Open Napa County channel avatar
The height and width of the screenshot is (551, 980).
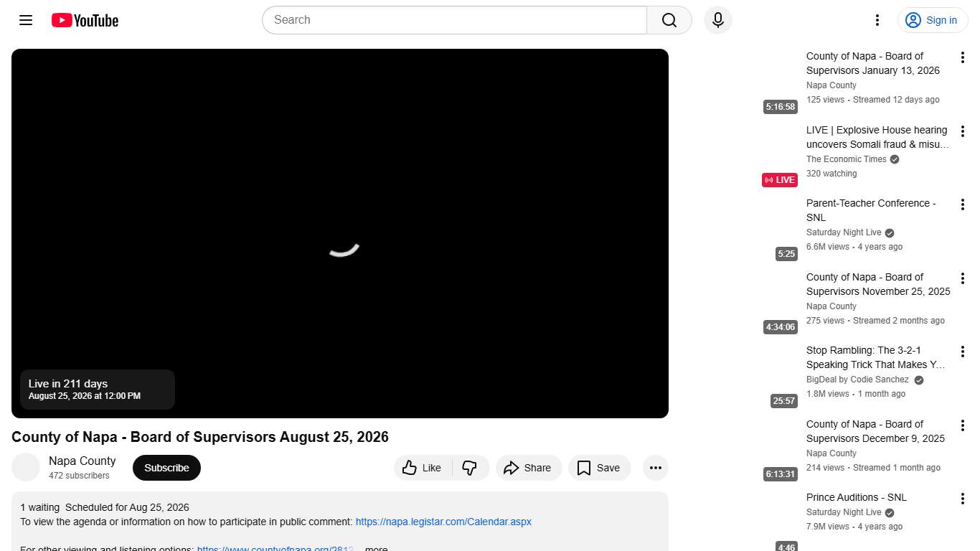[x=26, y=468]
